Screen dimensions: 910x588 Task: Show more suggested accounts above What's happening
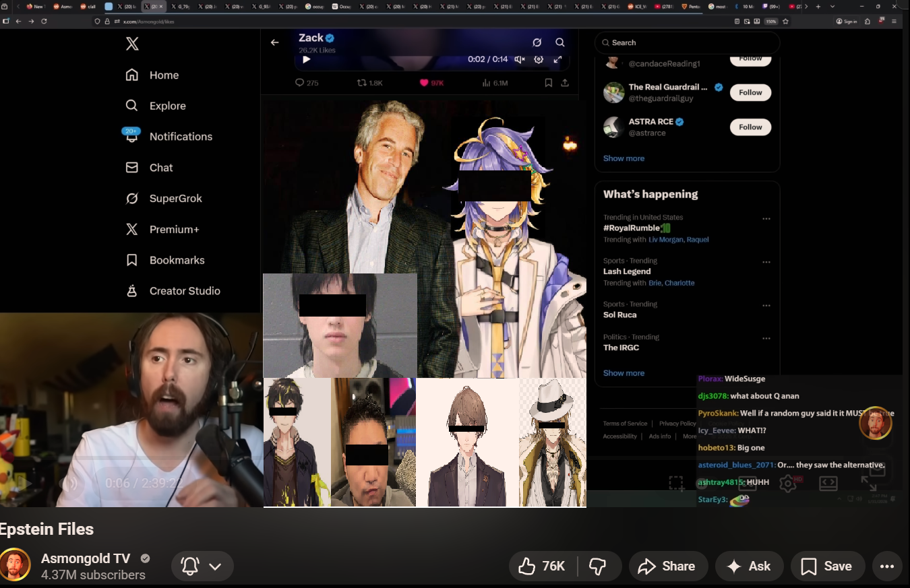click(x=624, y=158)
